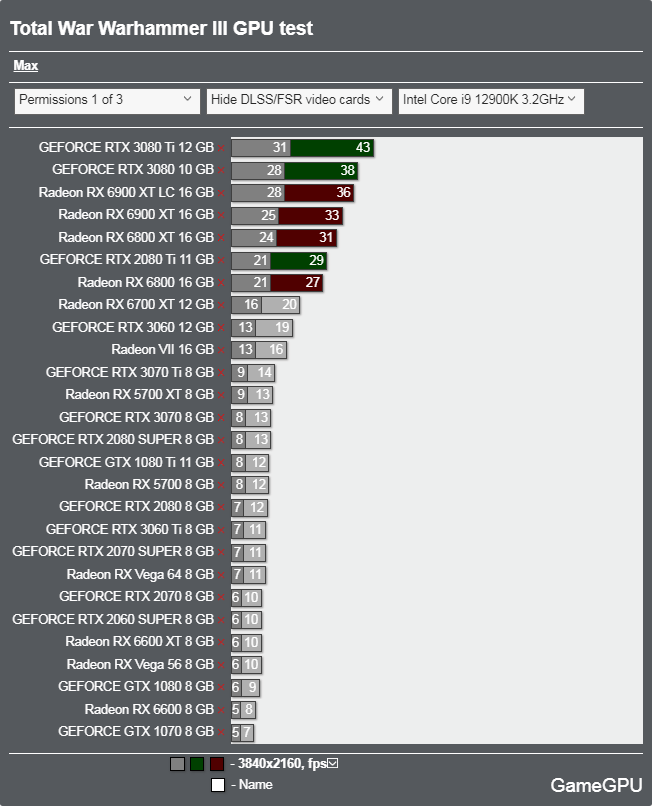Image resolution: width=652 pixels, height=806 pixels.
Task: Click the Radeon RX 6800 bar showing 27
Action: (297, 283)
